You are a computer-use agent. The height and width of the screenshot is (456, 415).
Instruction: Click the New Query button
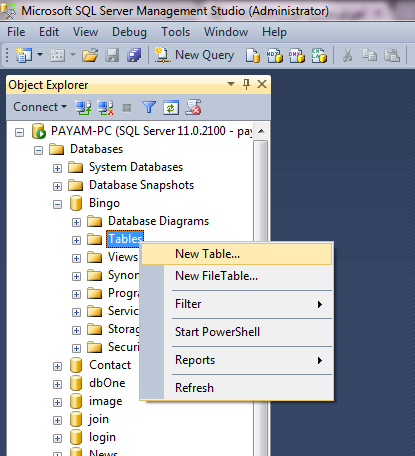click(194, 55)
